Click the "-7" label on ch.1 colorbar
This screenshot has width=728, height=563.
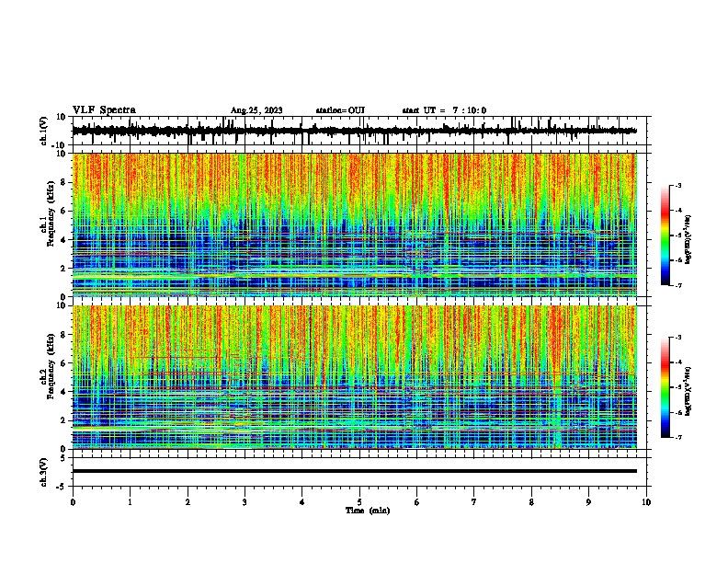[677, 285]
